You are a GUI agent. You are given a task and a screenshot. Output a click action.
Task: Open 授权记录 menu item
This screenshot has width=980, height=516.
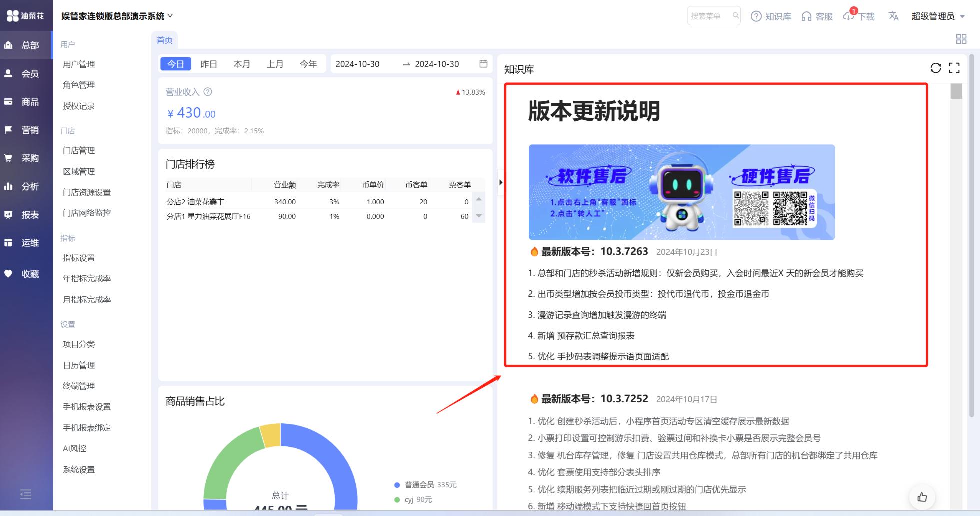coord(79,106)
